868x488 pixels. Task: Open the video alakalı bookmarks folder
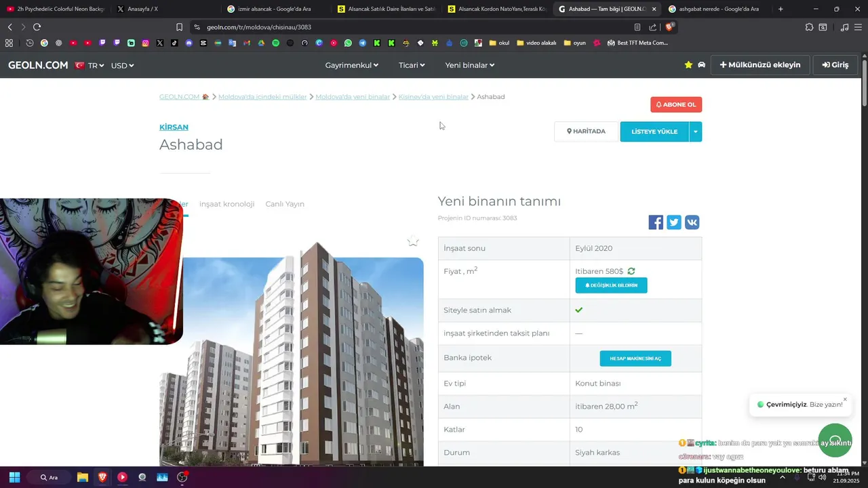536,43
